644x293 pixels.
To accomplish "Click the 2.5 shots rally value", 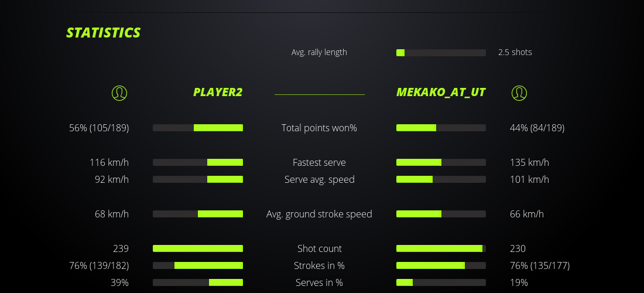I will point(515,52).
